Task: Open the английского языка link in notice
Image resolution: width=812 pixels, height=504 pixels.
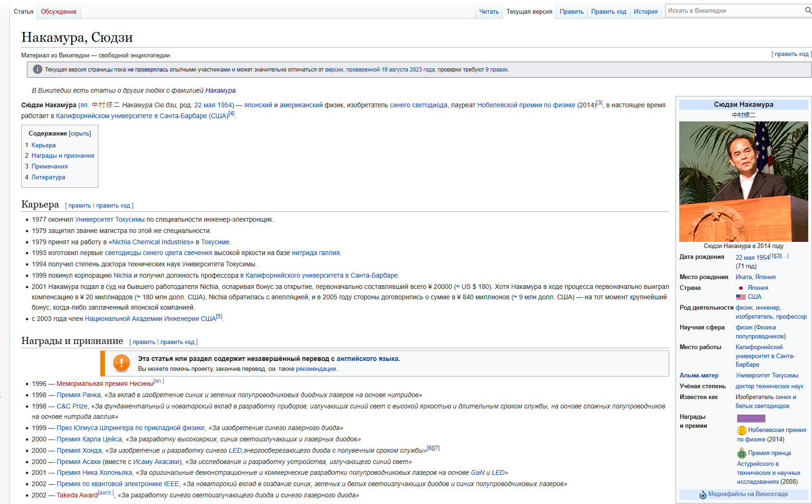Action: tap(367, 359)
